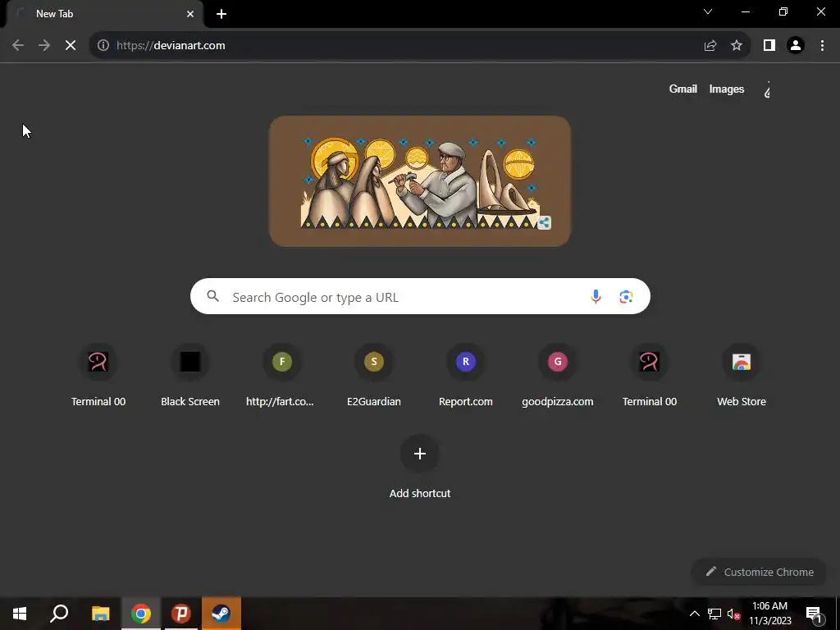Open the http://fart.co... shortcut

(282, 375)
